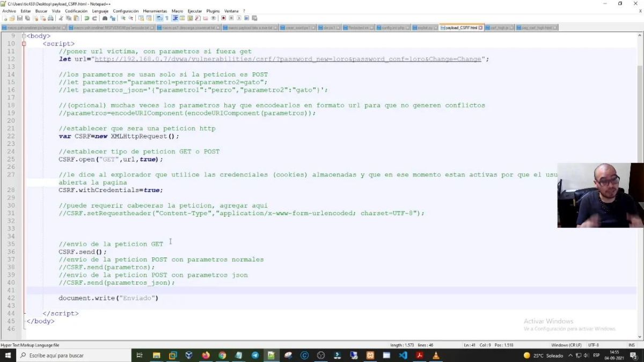The width and height of the screenshot is (644, 362).
Task: Switch to the exploit.py tab
Action: (425, 27)
